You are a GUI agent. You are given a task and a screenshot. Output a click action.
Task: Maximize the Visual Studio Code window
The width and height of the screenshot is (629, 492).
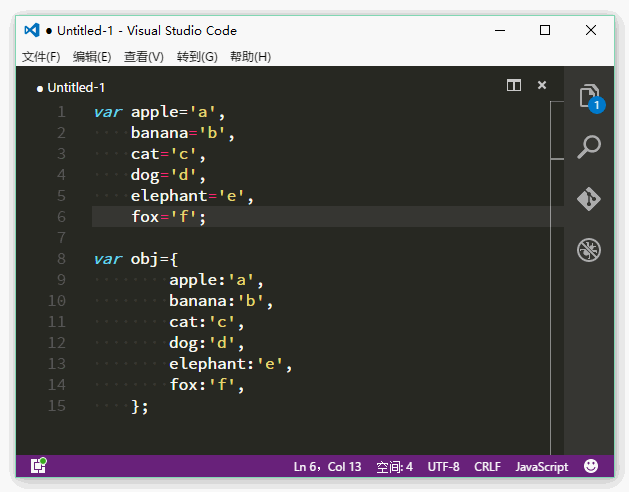click(x=545, y=30)
